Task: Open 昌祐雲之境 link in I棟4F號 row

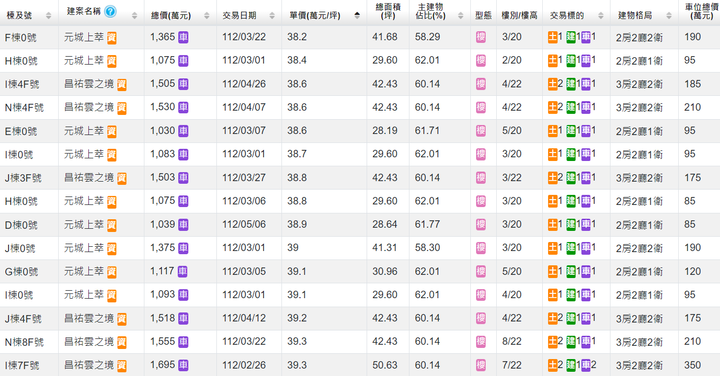Action: 89,84
